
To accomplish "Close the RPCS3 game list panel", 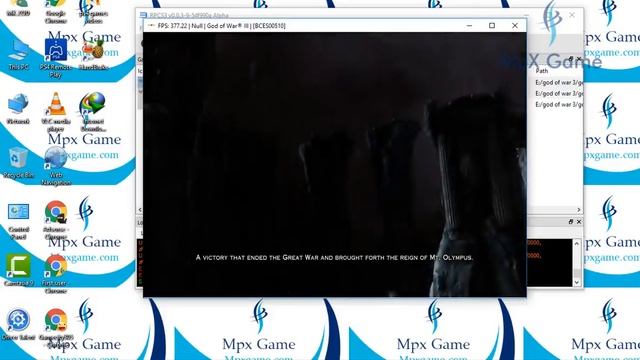I will click(x=579, y=59).
